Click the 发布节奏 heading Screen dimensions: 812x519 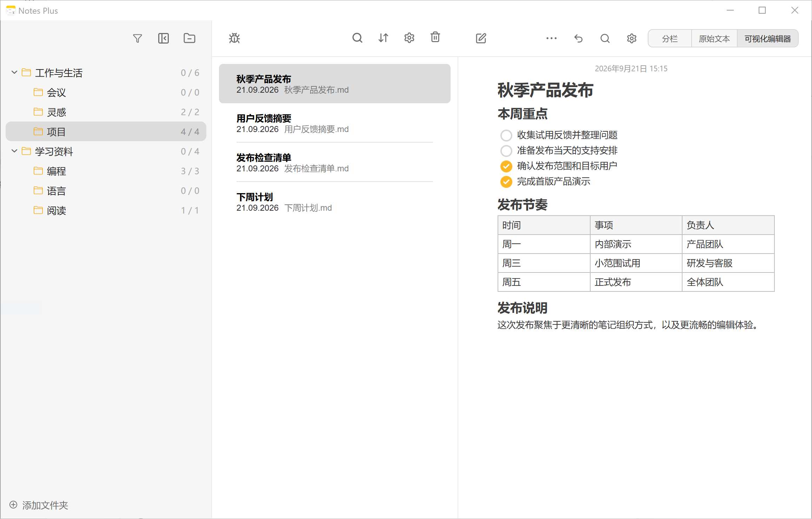523,205
